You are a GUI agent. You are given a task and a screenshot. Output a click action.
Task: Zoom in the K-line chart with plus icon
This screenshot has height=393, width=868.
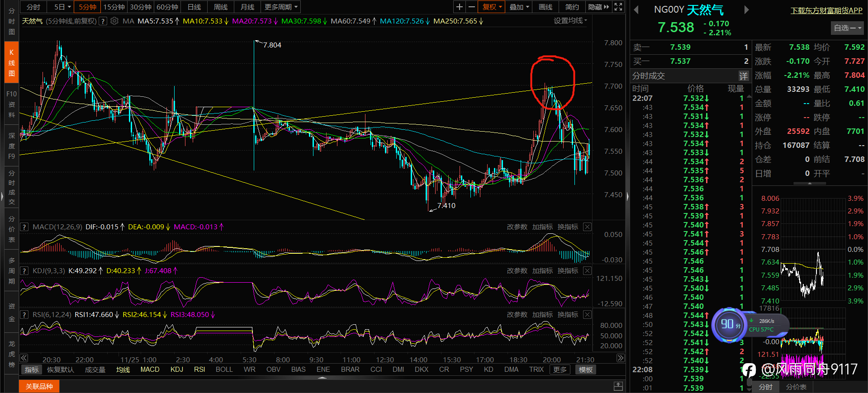point(460,7)
